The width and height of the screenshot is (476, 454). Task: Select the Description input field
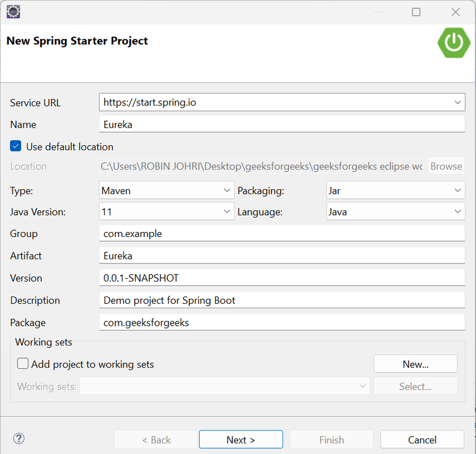pos(281,300)
